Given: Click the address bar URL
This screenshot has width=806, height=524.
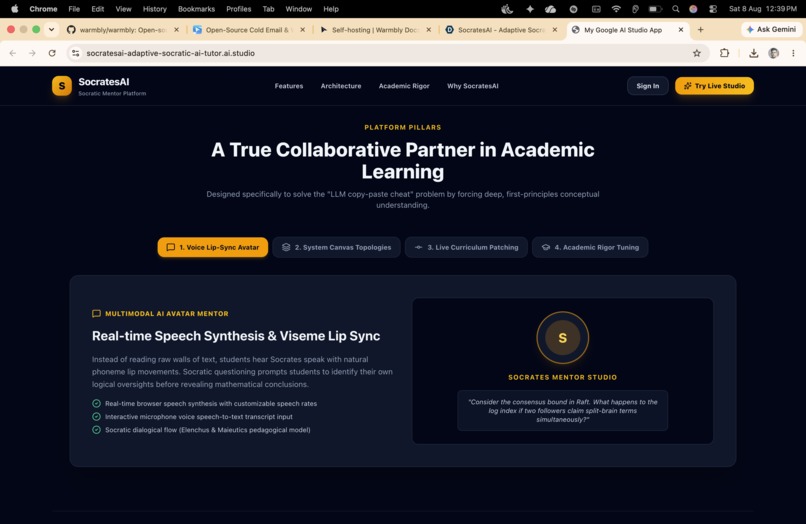Looking at the screenshot, I should 170,53.
